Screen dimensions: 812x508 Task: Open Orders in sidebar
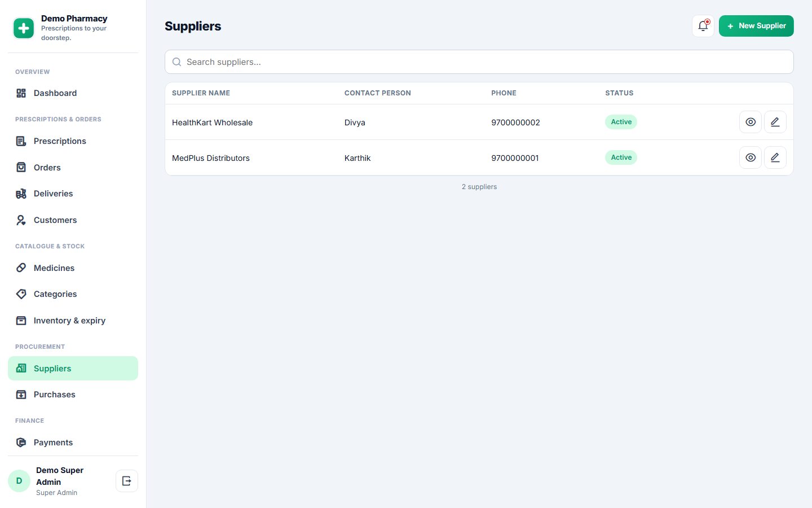coord(73,168)
